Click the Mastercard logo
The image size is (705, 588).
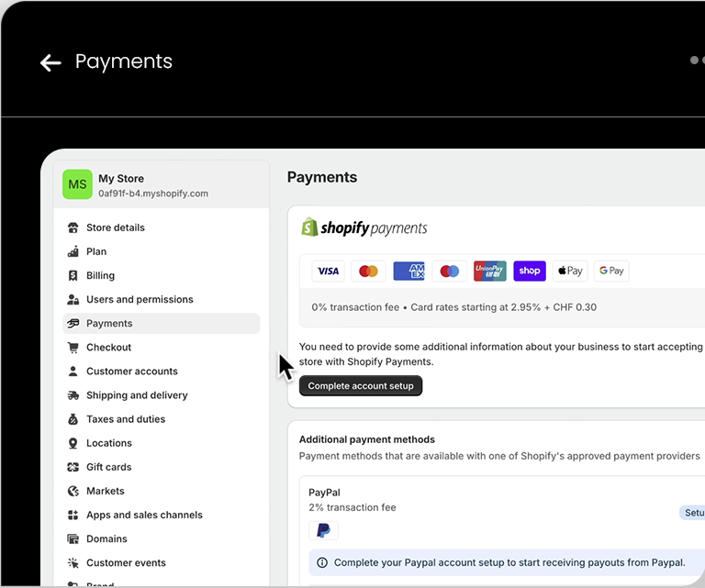(x=368, y=271)
